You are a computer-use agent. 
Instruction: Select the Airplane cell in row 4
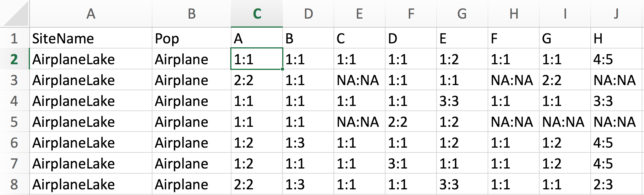pos(191,101)
